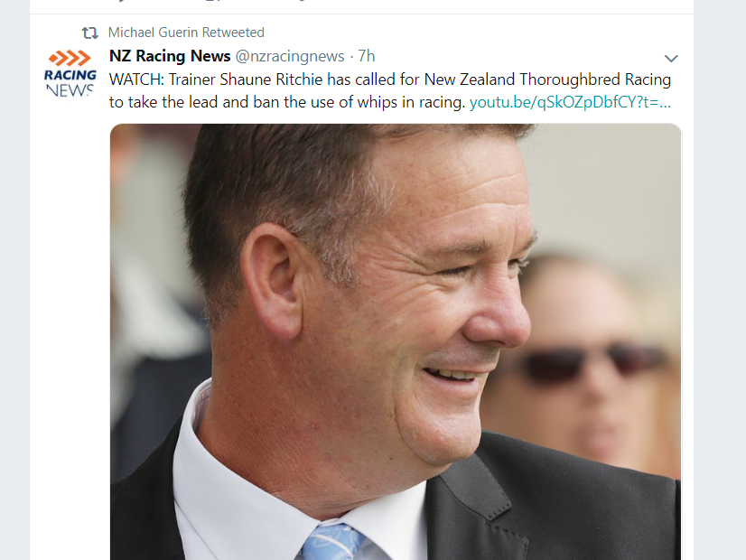
Task: Click the partially visible tweet at the top edge
Action: pos(361,4)
